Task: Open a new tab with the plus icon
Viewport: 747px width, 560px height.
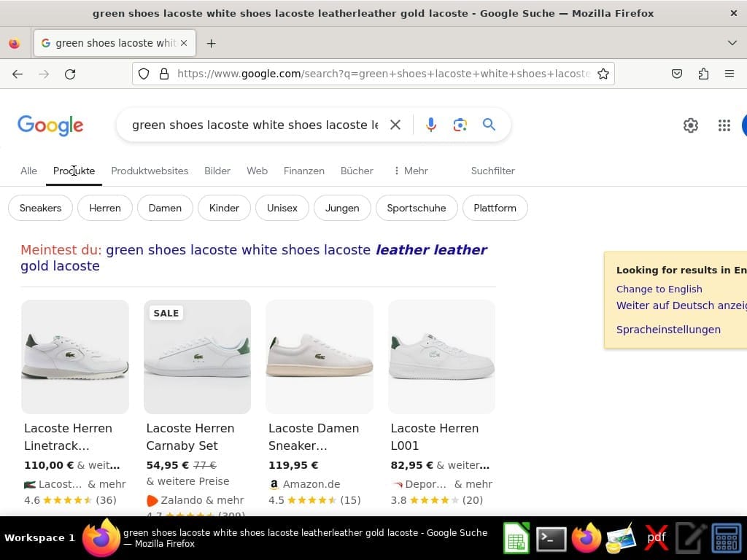Action: [x=211, y=43]
